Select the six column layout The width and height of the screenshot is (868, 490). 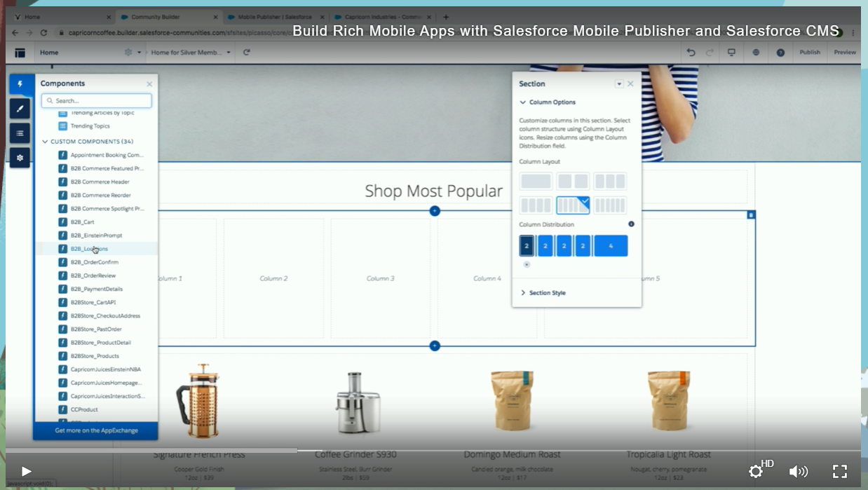[x=610, y=205]
